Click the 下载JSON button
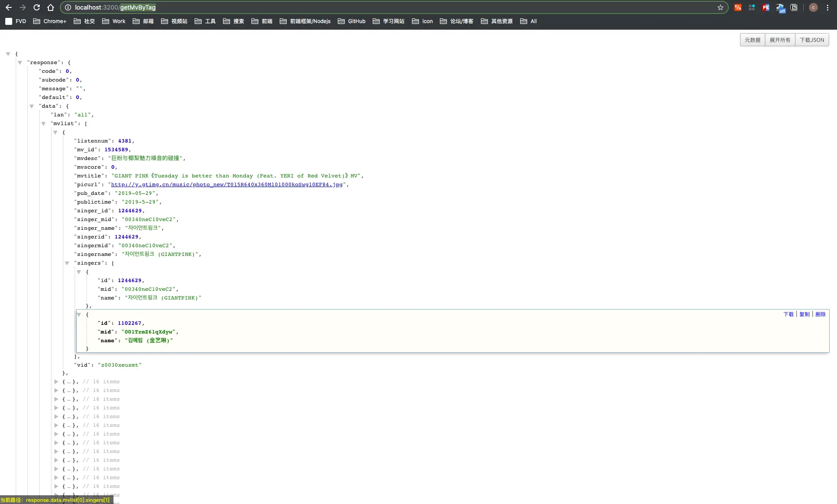The image size is (837, 504). pos(812,40)
